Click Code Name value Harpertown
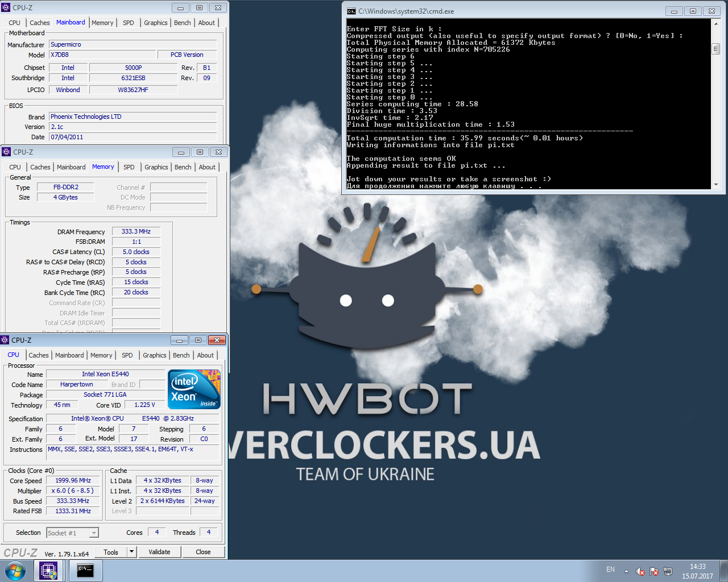Screen dimensions: 728x582 (77, 384)
